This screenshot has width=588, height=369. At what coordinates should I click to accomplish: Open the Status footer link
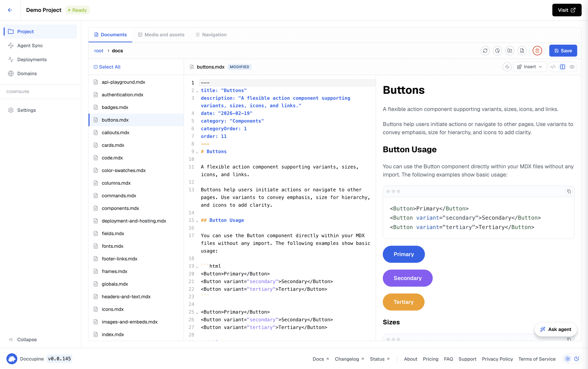(380, 359)
